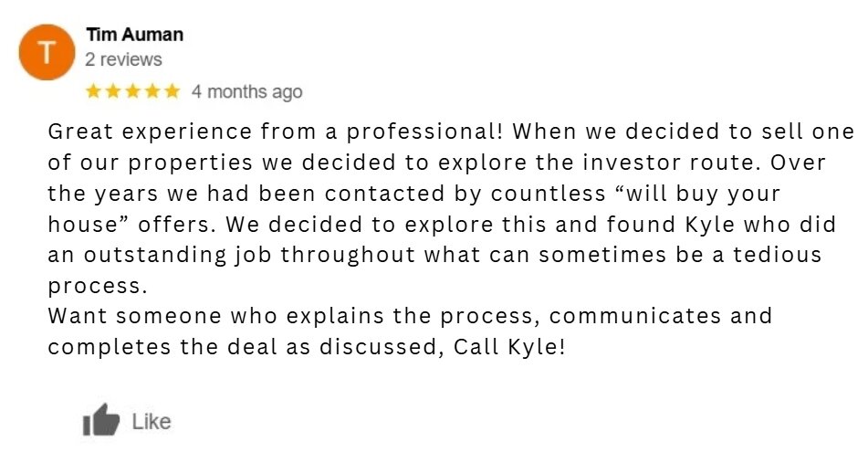The height and width of the screenshot is (452, 868).
Task: Click the words "investor route" in review
Action: coord(669,163)
